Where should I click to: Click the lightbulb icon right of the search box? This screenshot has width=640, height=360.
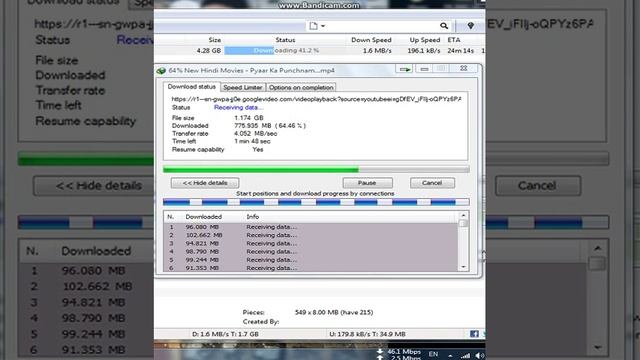click(x=470, y=26)
